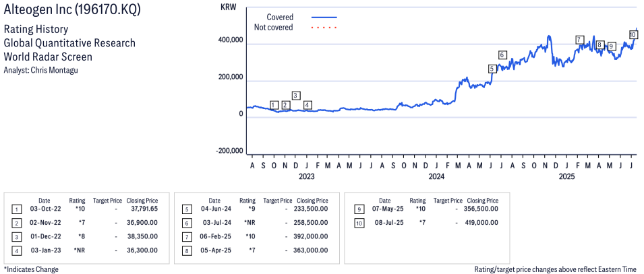Click the KRW axis unit label
The width and height of the screenshot is (644, 274).
(228, 7)
